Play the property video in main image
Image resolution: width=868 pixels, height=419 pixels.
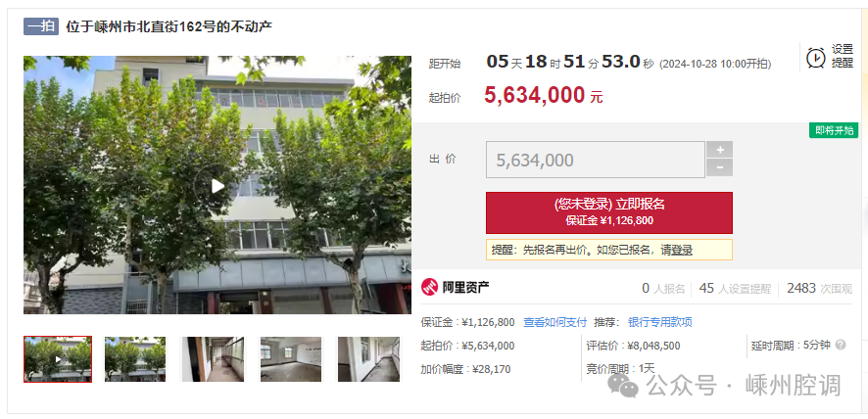(217, 186)
